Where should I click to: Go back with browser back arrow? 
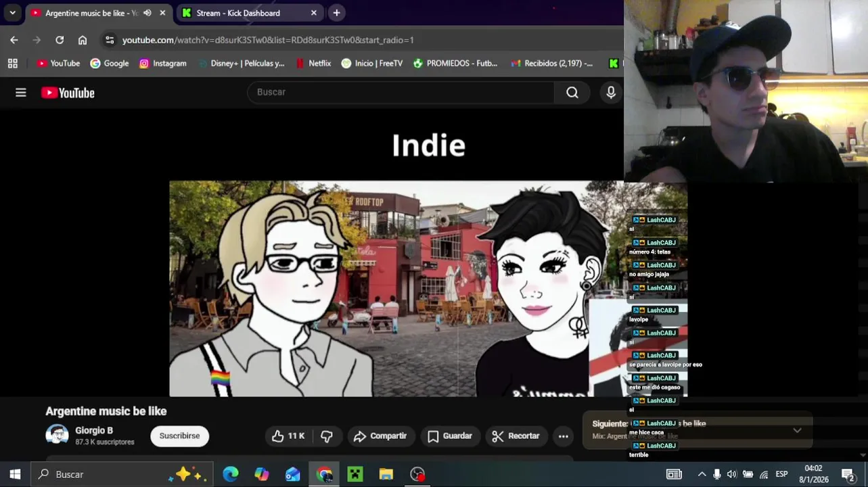14,40
